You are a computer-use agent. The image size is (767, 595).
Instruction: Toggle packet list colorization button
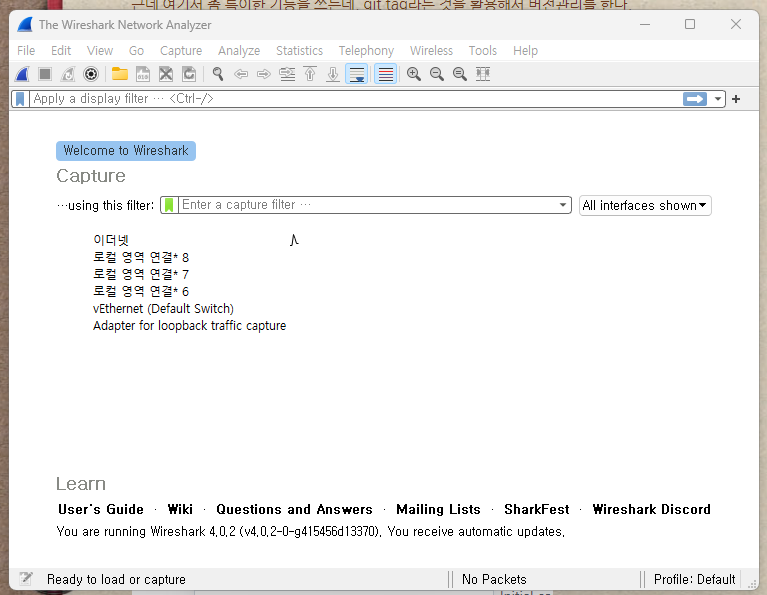pos(385,74)
